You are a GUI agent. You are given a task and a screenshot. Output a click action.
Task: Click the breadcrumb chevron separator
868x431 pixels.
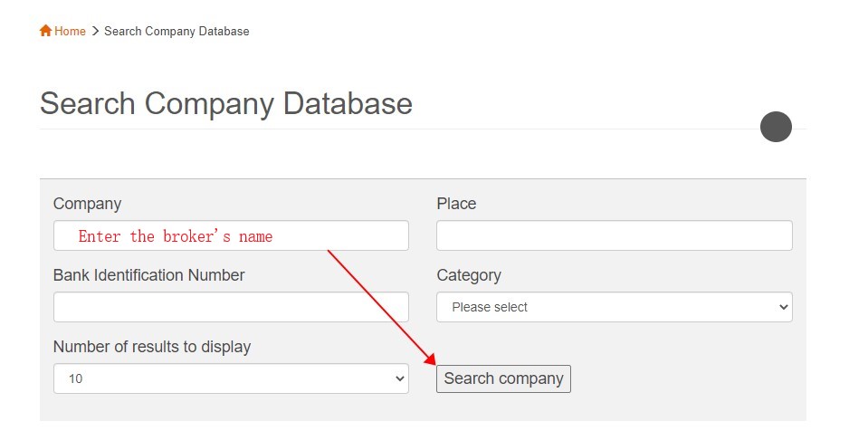pyautogui.click(x=95, y=32)
